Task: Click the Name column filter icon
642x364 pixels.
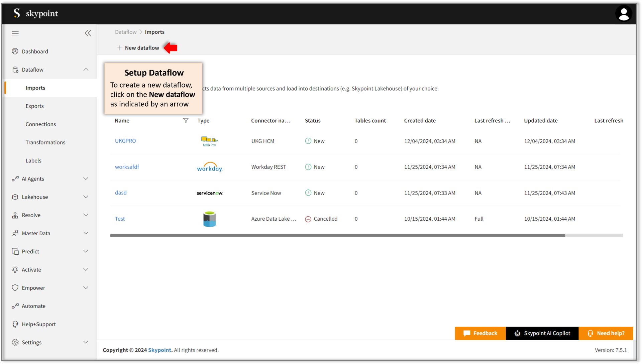Action: (186, 120)
